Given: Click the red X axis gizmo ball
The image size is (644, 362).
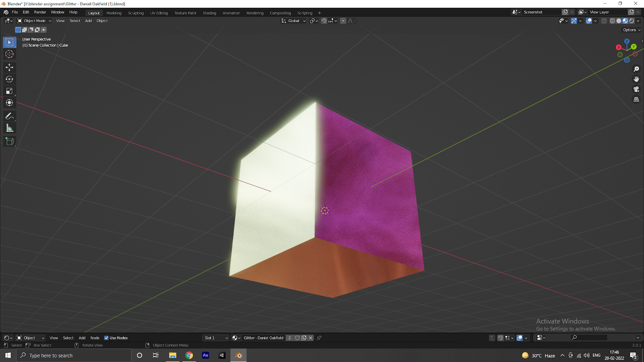Looking at the screenshot, I should pos(619,47).
